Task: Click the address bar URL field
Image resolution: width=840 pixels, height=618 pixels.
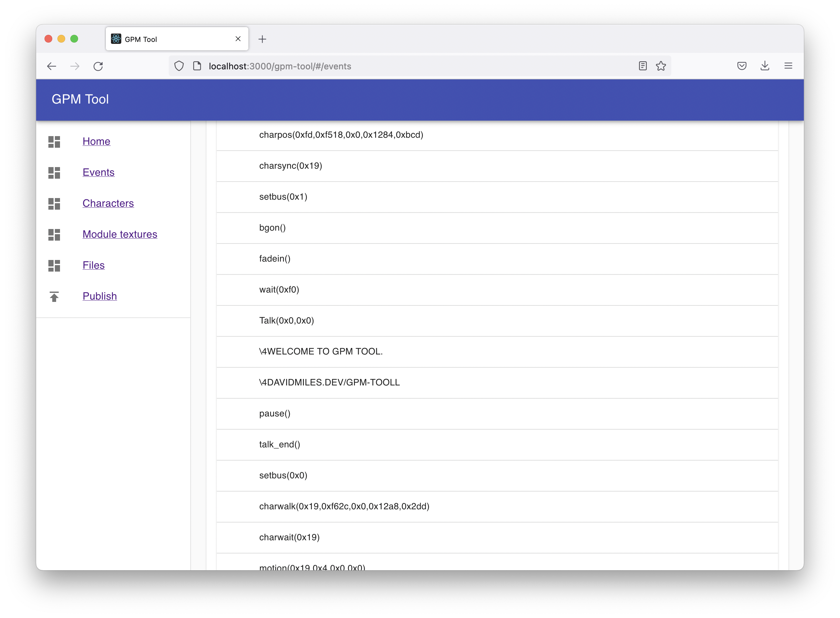Action: click(420, 66)
